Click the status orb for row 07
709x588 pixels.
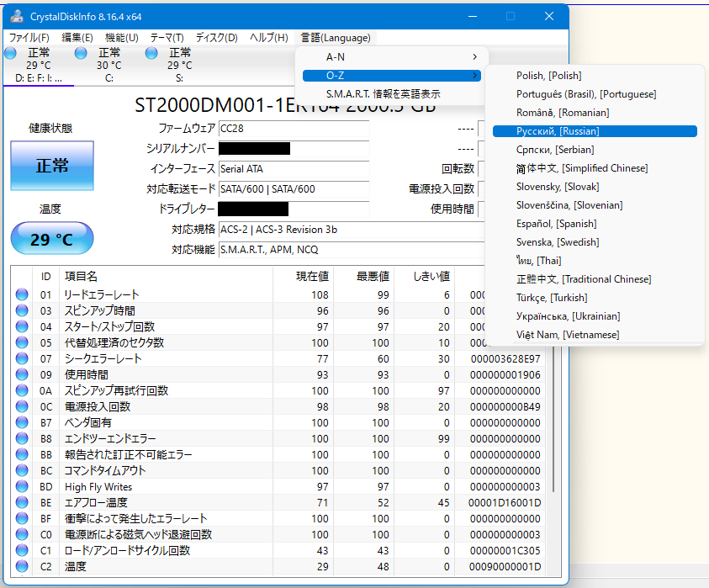[x=22, y=358]
